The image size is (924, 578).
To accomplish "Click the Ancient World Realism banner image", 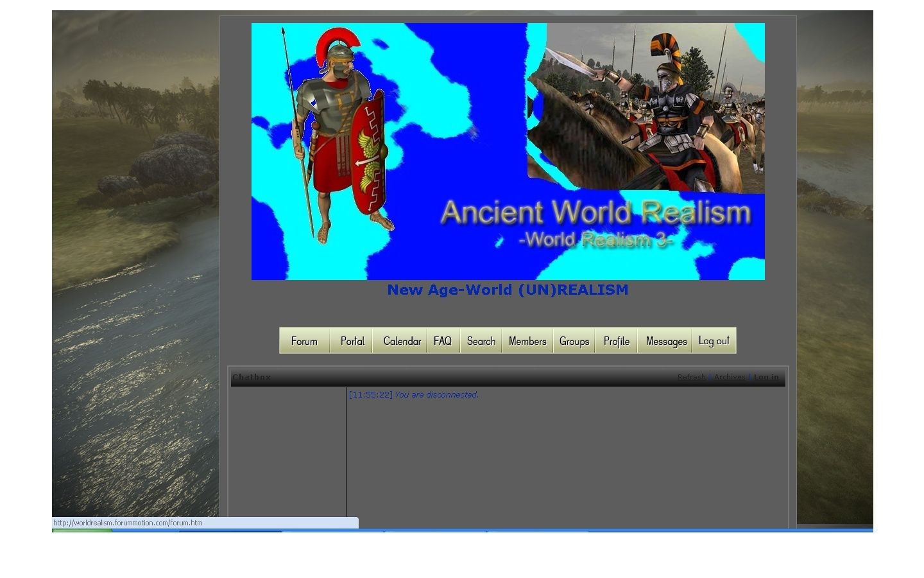I will pos(508,152).
